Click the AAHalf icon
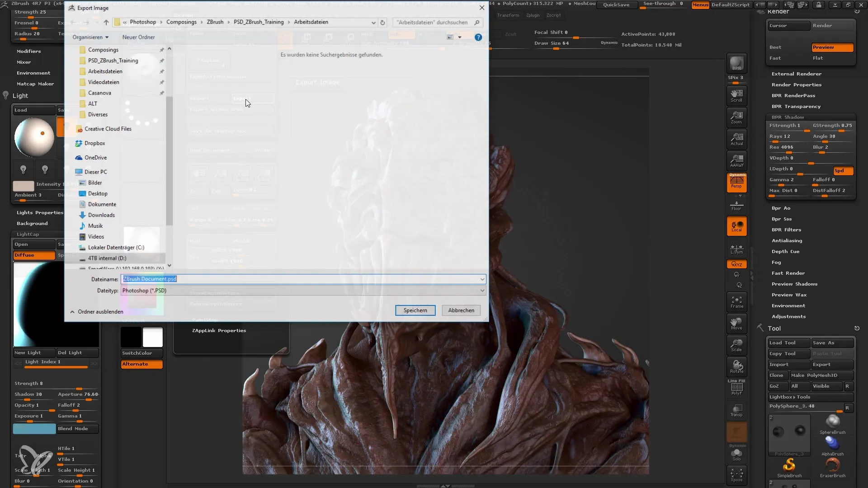This screenshot has height=488, width=868. [736, 160]
